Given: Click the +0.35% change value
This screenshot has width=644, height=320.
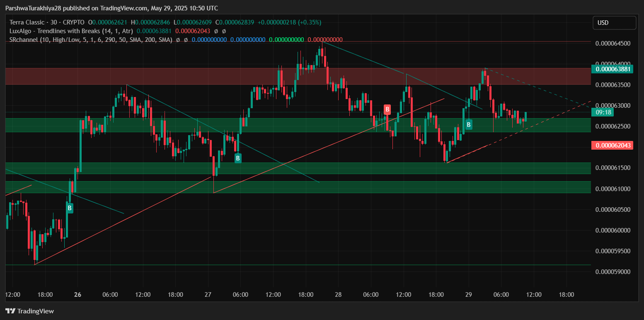Looking at the screenshot, I should pos(310,22).
